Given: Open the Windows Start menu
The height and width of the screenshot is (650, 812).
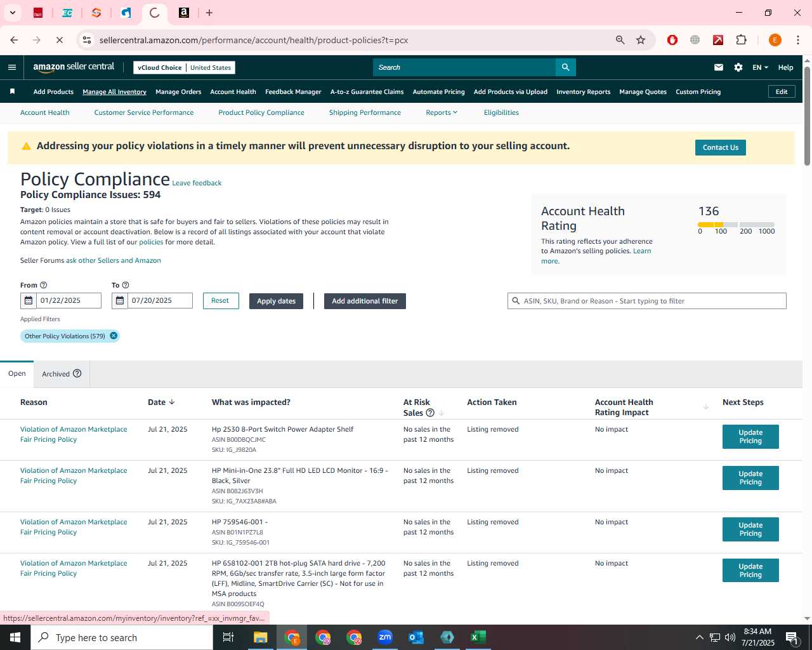Looking at the screenshot, I should click(x=15, y=637).
